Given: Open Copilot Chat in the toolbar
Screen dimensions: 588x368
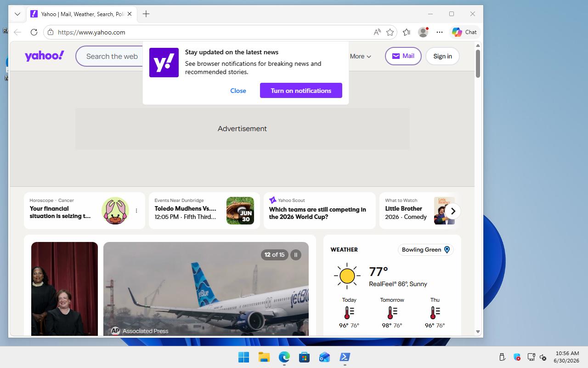Looking at the screenshot, I should click(464, 32).
